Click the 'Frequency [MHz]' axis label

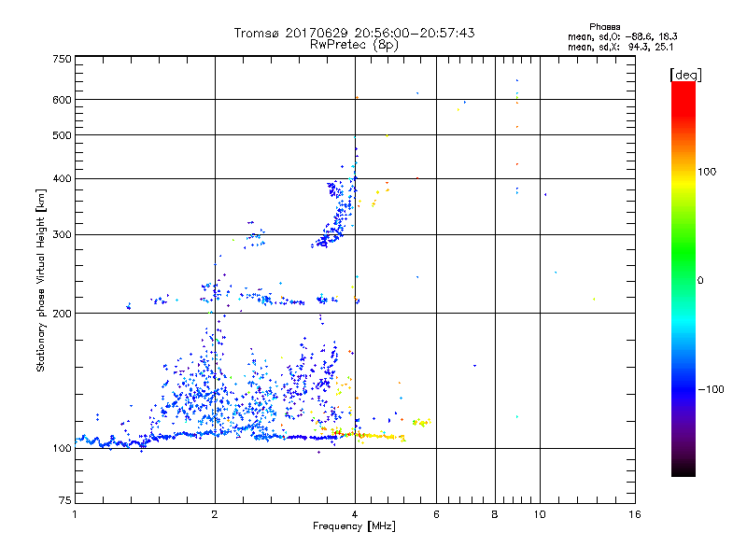pyautogui.click(x=354, y=526)
